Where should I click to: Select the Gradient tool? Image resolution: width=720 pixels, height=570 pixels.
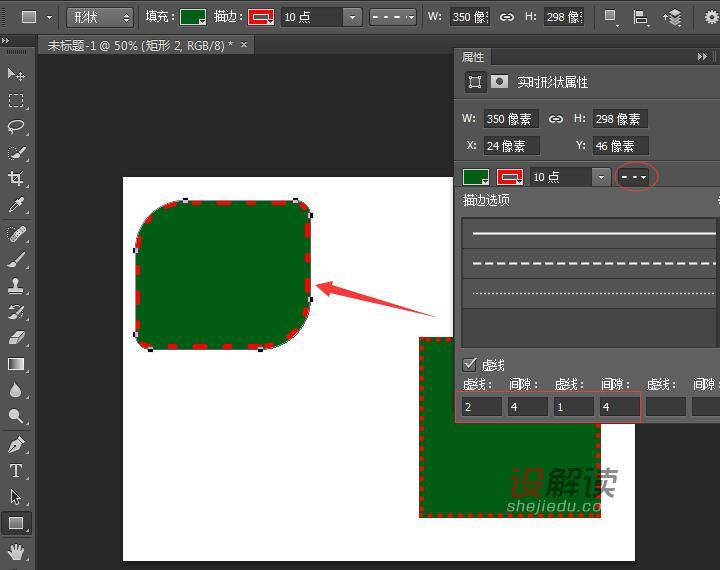point(16,364)
